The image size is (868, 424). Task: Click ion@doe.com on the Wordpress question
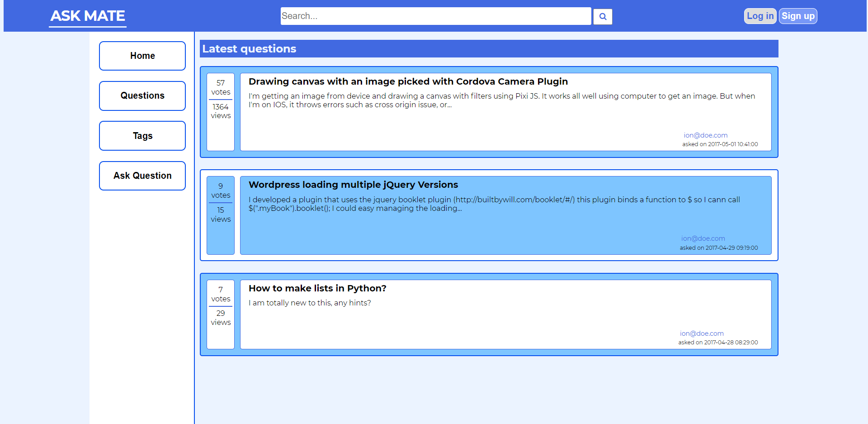(x=703, y=238)
